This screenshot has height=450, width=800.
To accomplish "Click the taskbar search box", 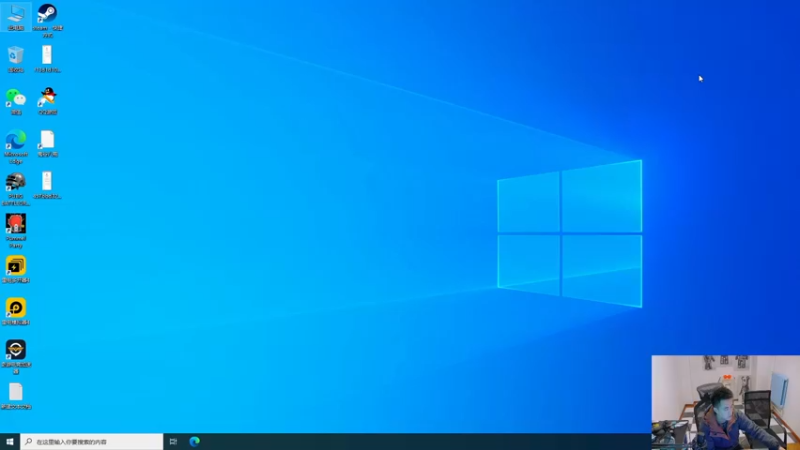I will [92, 441].
